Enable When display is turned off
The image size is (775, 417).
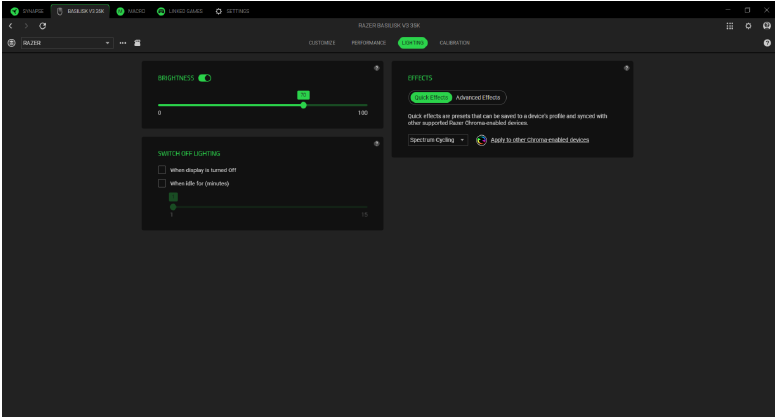pos(162,170)
